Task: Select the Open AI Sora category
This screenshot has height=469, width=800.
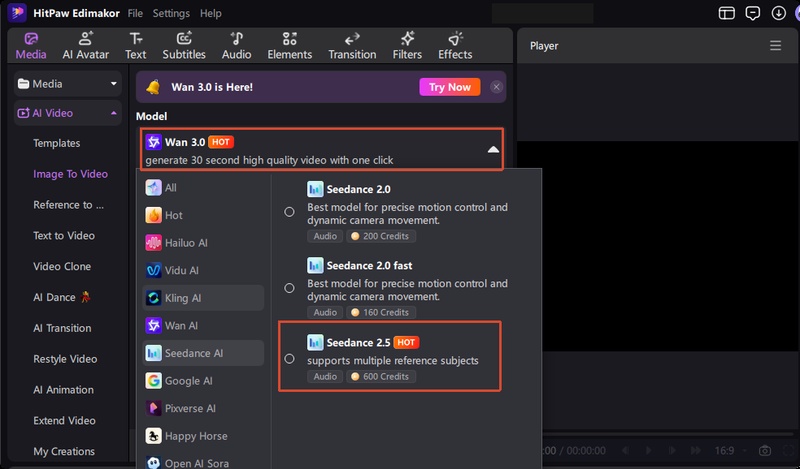Action: click(203, 463)
